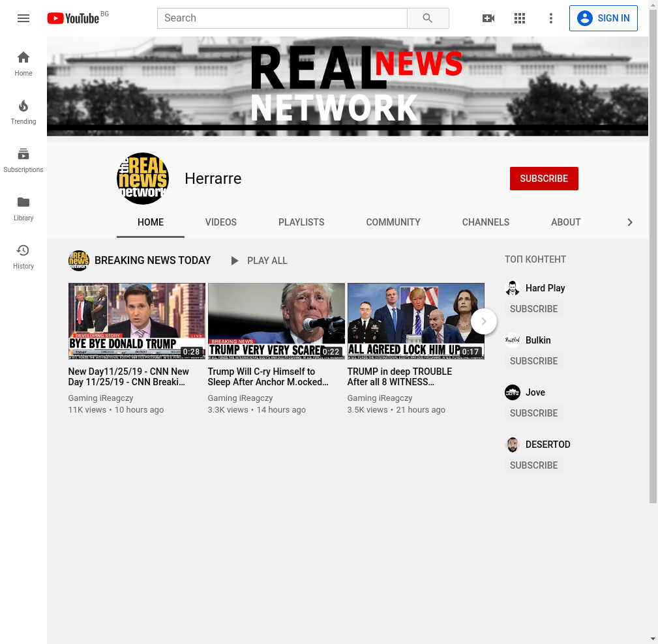
Task: Click the Herrarre channel avatar
Action: click(143, 179)
